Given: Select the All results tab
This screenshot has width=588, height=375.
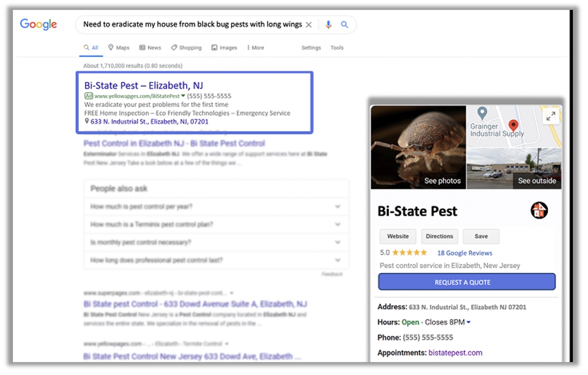Looking at the screenshot, I should pyautogui.click(x=91, y=48).
